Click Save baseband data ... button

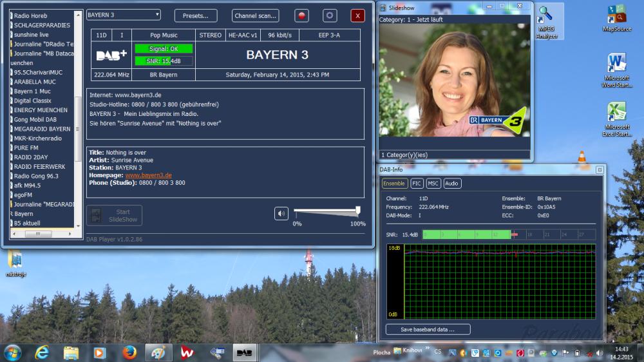pyautogui.click(x=428, y=330)
